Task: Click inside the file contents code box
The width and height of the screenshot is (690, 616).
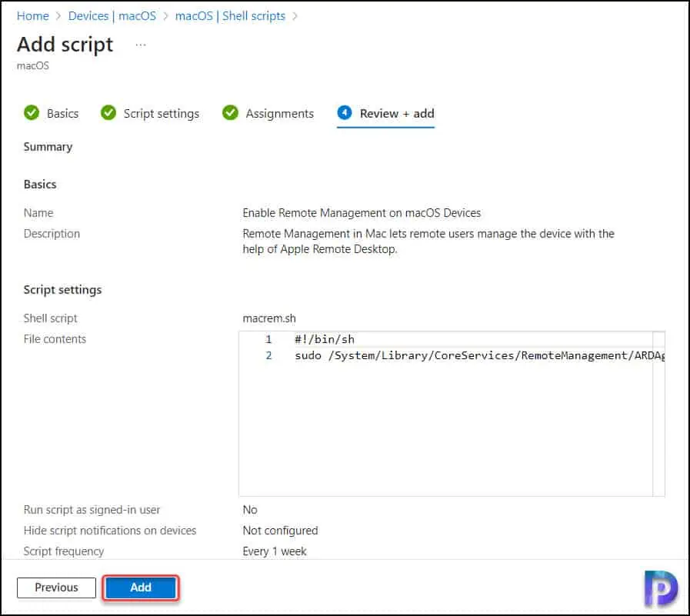Action: click(452, 414)
